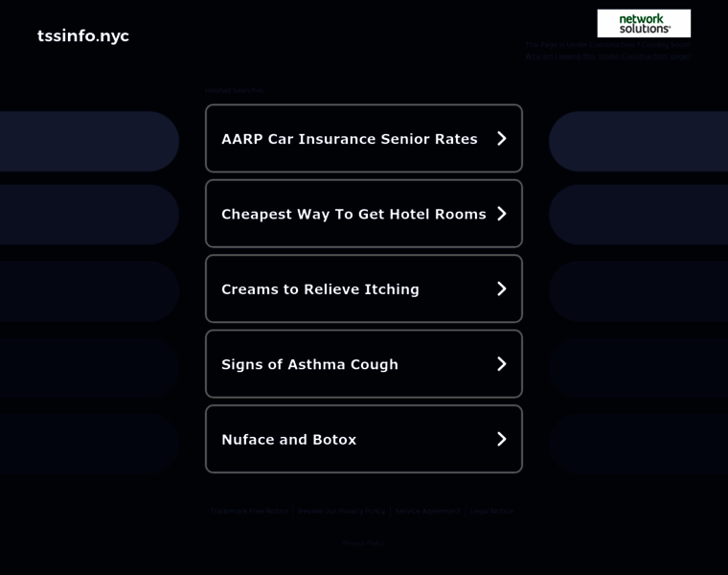
Task: Click the arrow beside Creams to Relieve Itching
Action: coord(501,288)
